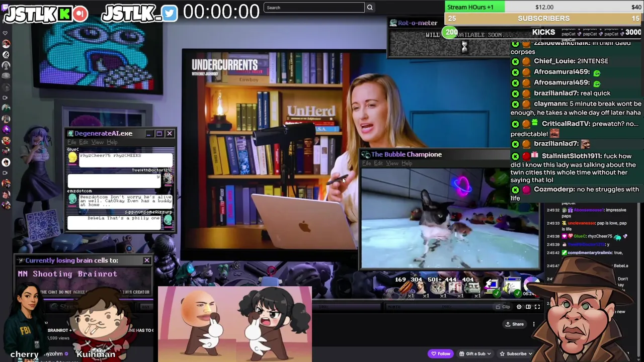Toggle fullscreen on the player
644x362 pixels.
(537, 307)
